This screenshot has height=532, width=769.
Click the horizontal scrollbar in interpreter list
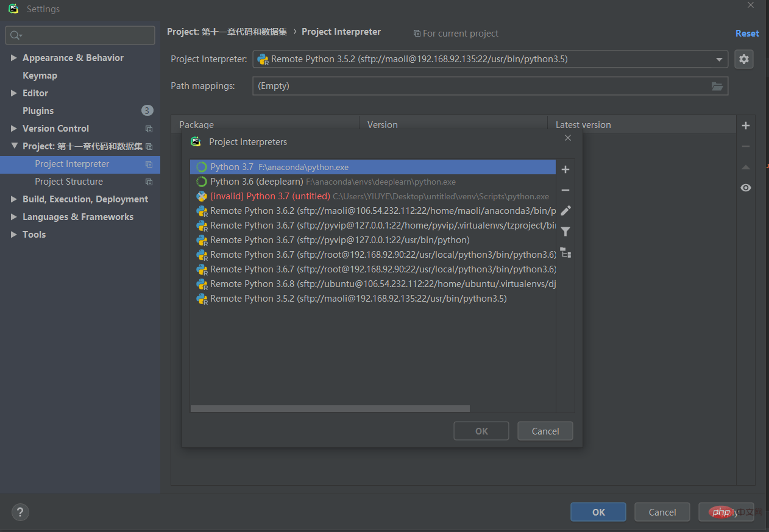(x=330, y=409)
